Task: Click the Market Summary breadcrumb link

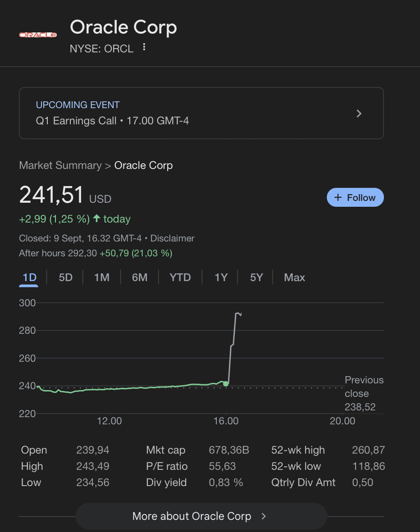Action: pyautogui.click(x=60, y=165)
